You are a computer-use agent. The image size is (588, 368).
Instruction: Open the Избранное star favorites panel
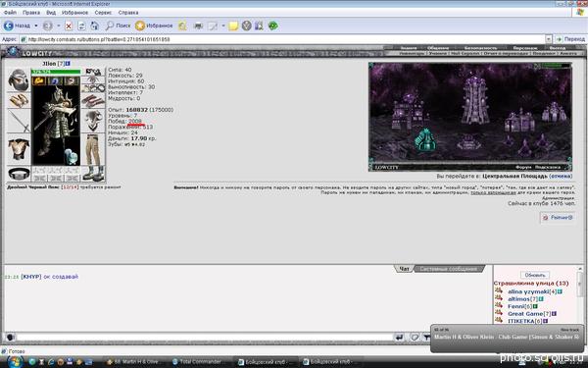[154, 26]
